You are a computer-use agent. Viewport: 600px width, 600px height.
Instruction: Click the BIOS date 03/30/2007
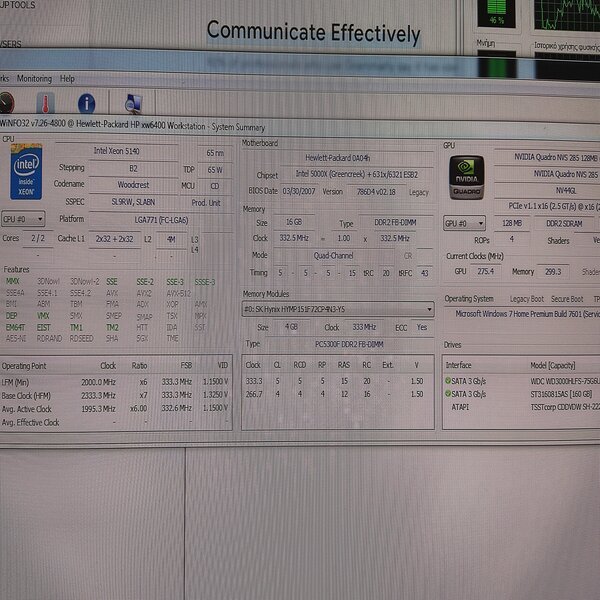point(299,191)
